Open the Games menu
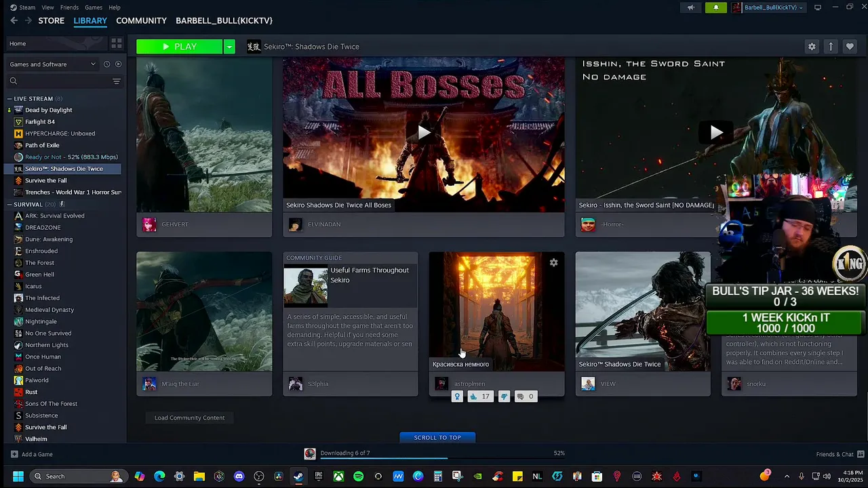The height and width of the screenshot is (488, 868). (x=94, y=7)
